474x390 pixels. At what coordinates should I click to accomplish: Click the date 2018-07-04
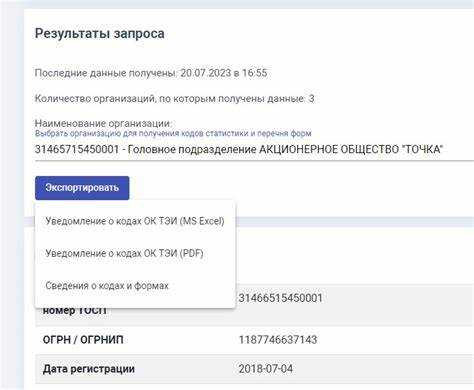click(266, 369)
